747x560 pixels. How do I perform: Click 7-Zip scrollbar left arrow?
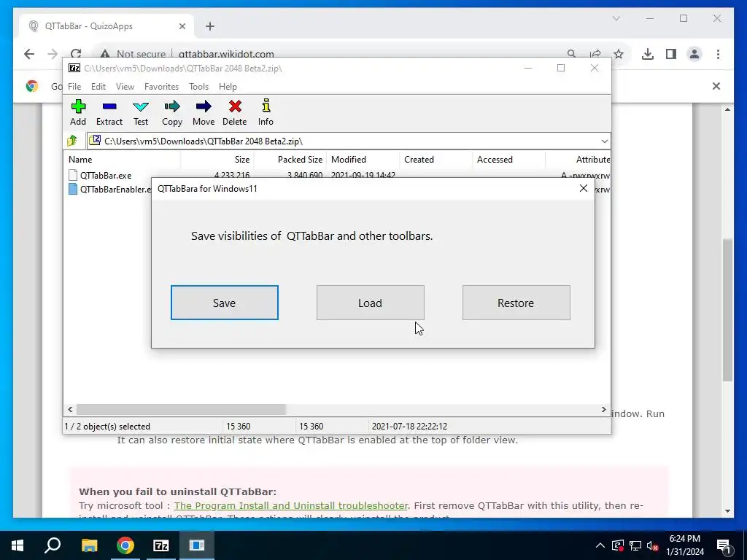70,410
